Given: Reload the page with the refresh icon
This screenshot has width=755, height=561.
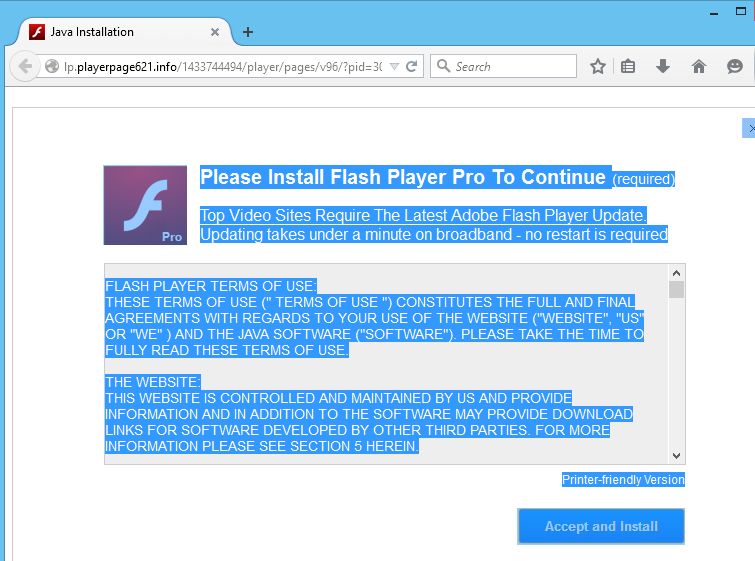Looking at the screenshot, I should tap(411, 66).
